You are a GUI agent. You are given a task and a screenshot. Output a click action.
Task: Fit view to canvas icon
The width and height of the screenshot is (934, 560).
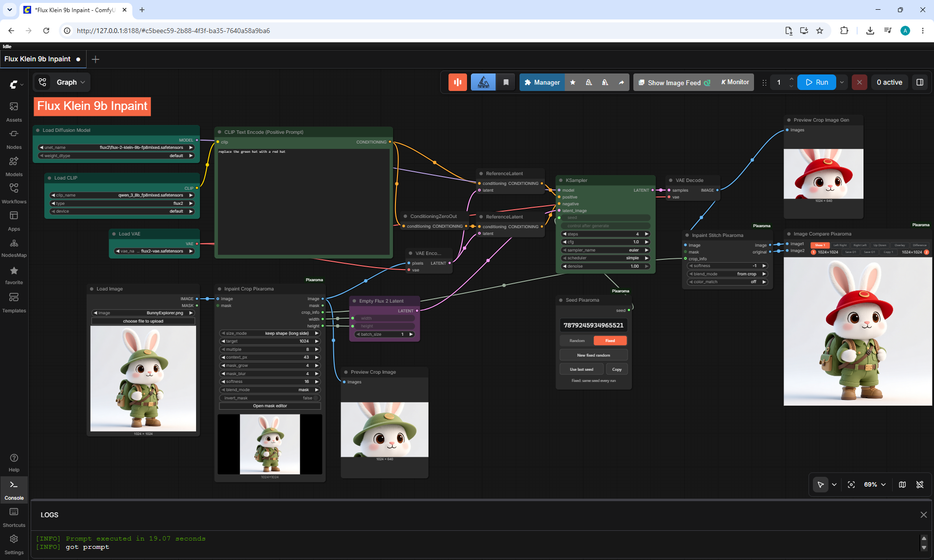click(851, 485)
